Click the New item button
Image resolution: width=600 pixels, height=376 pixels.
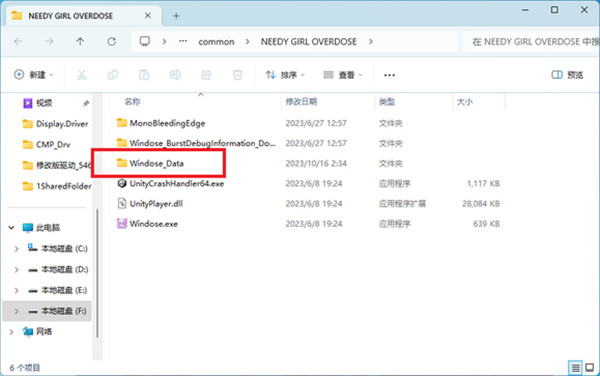[x=34, y=75]
